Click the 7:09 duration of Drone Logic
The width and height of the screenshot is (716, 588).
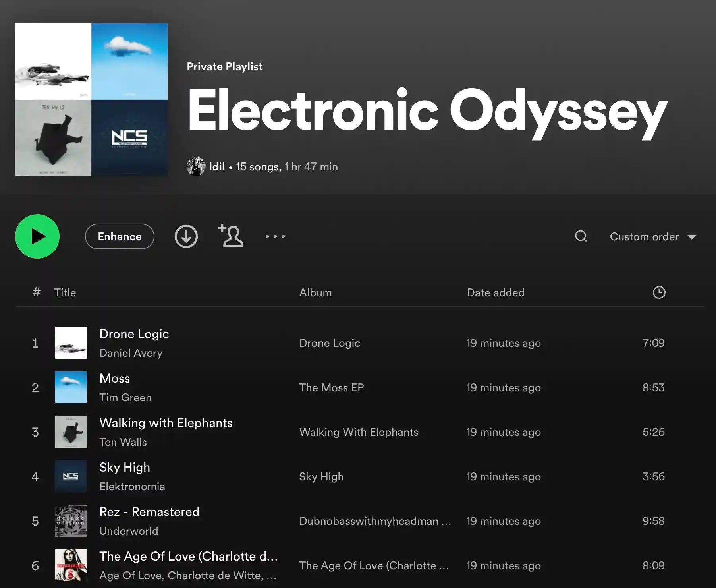tap(654, 343)
